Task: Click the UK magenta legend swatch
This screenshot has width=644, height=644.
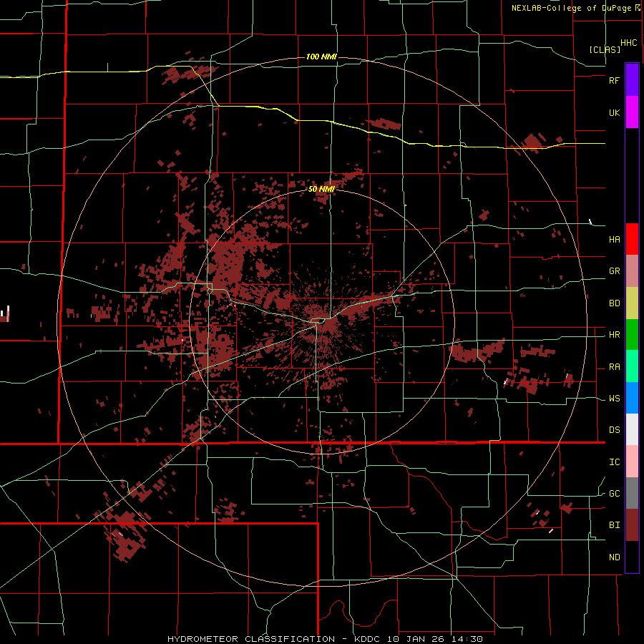Action: [x=632, y=112]
